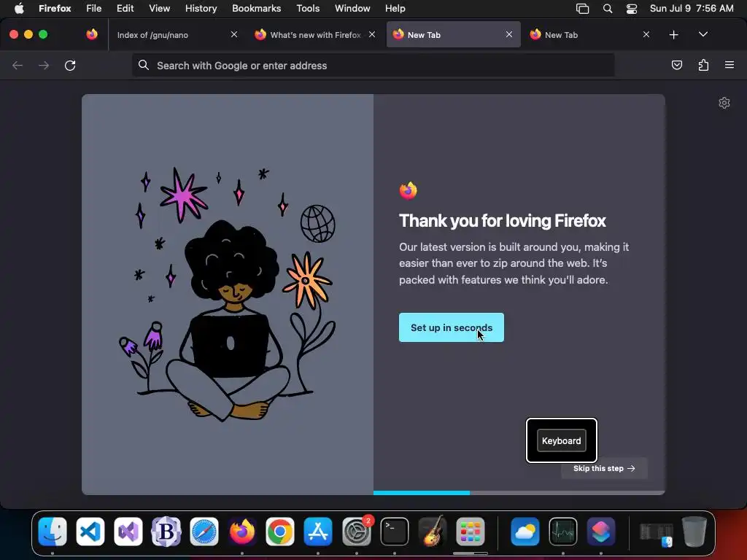The height and width of the screenshot is (560, 747).
Task: Open the History menu
Action: coord(201,8)
